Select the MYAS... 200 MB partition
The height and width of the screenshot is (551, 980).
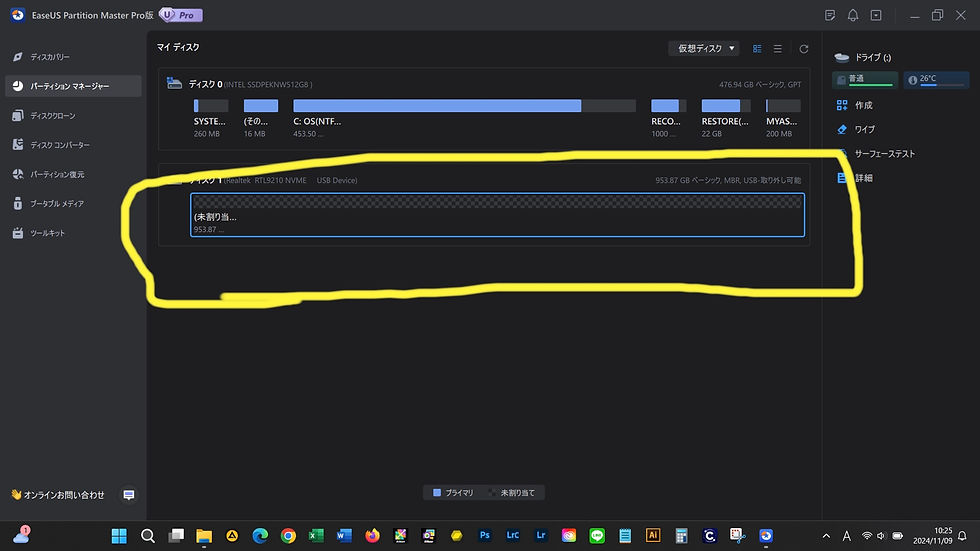coord(783,118)
